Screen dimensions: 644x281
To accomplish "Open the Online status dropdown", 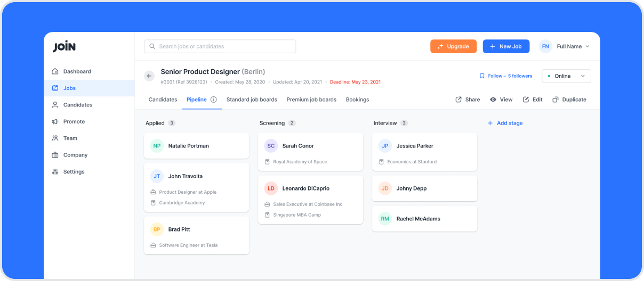I will (566, 76).
